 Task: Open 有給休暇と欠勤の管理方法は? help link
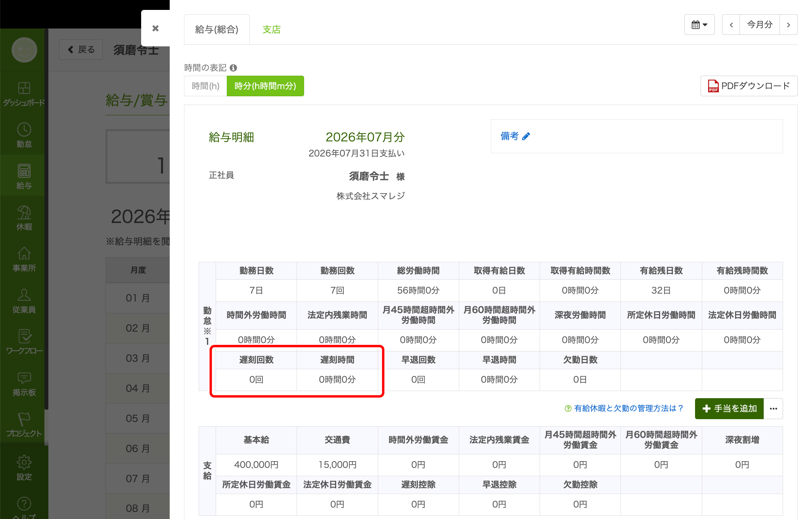point(624,408)
